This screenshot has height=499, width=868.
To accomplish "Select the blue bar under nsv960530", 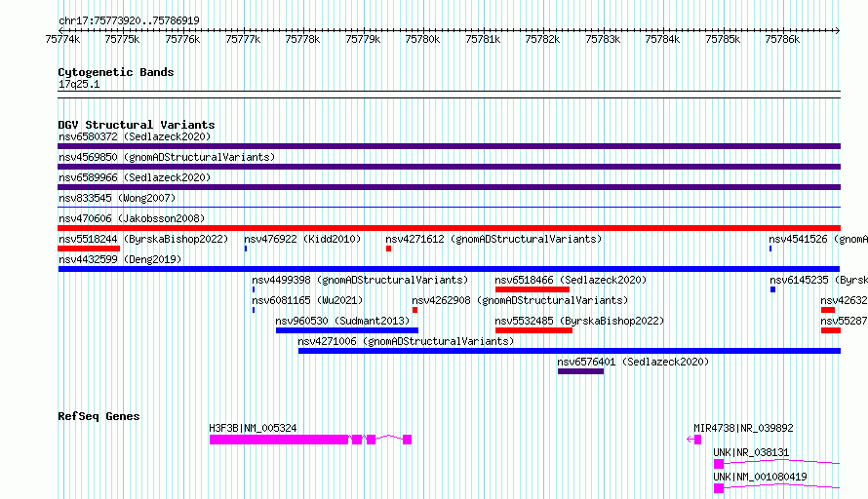I will coord(347,330).
